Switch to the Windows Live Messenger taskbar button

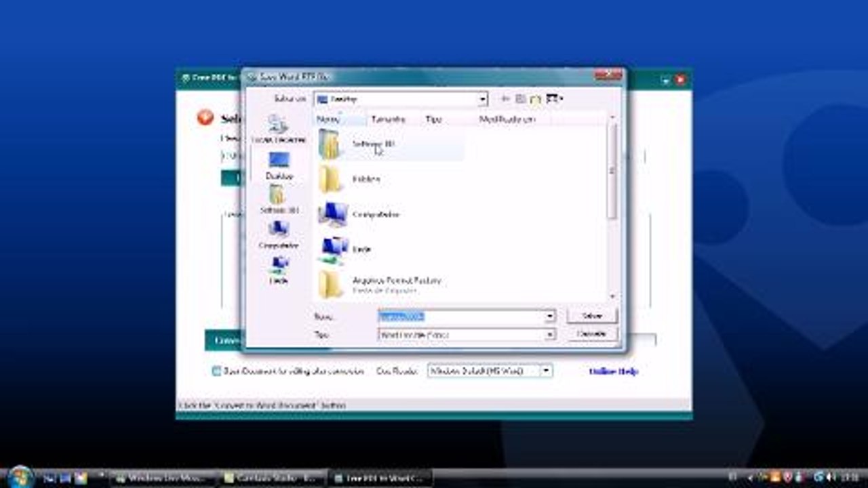click(x=163, y=478)
